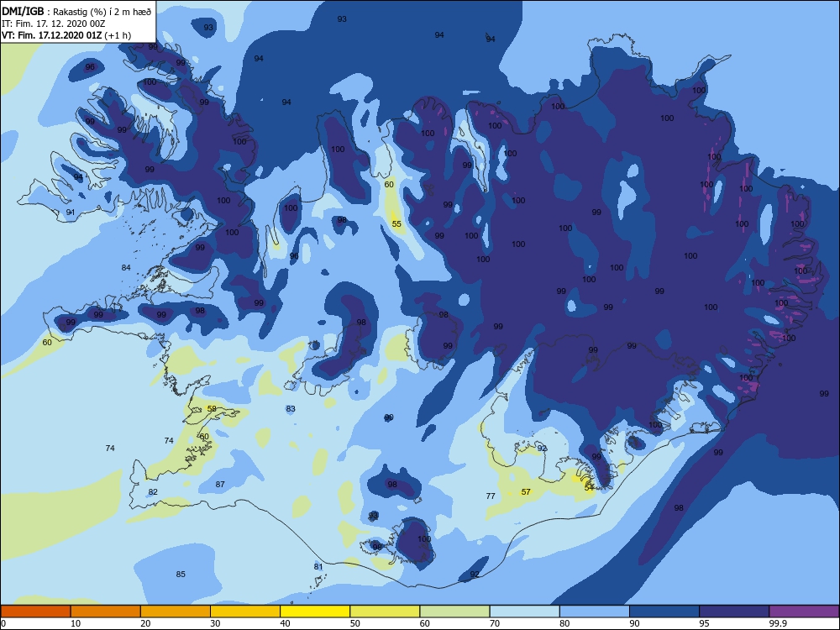This screenshot has height=630, width=840.
Task: Click the 'IT: Fim. 17. 12. 2020 00Z' line
Action: coord(54,24)
